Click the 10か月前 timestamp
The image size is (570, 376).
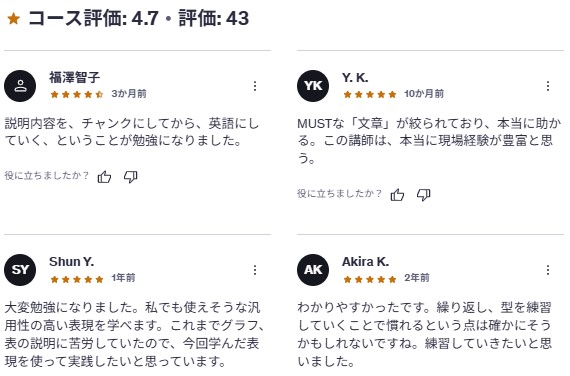pos(424,94)
